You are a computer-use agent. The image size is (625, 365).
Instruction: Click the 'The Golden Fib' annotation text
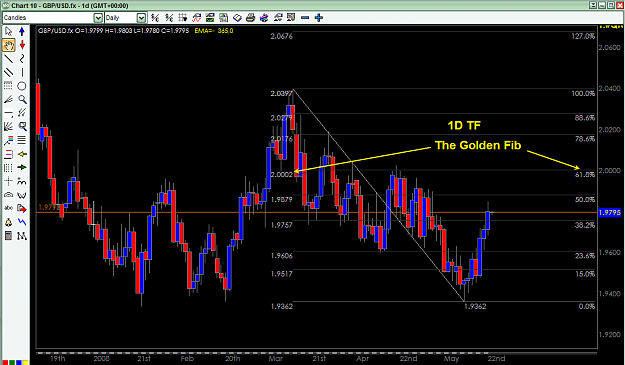[478, 145]
